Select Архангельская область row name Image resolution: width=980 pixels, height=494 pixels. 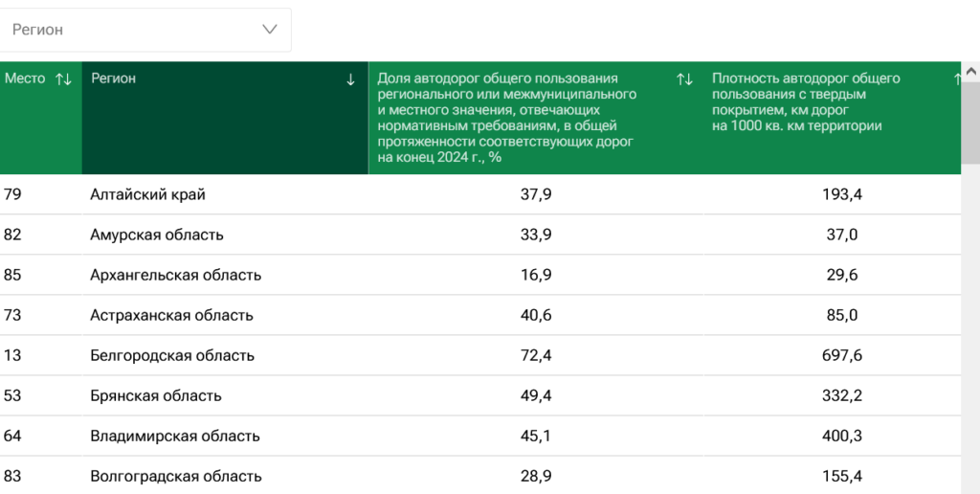[176, 275]
